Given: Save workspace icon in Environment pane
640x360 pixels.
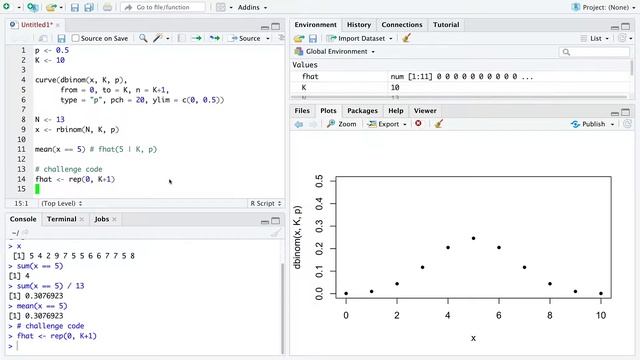Looking at the screenshot, I should [x=313, y=38].
